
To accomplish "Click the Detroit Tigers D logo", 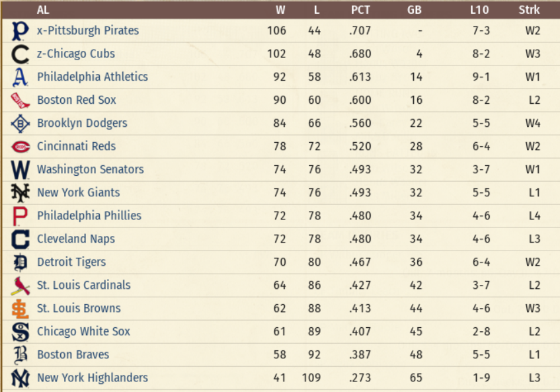I will pos(20,262).
